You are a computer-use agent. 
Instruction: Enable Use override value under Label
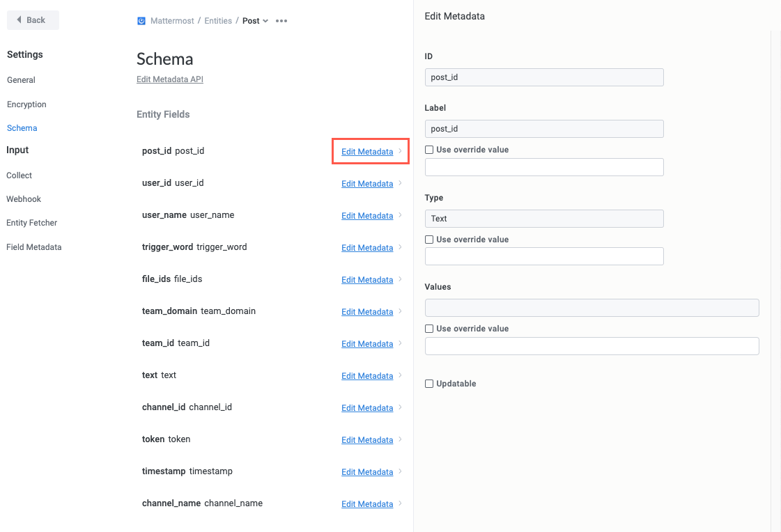(428, 149)
